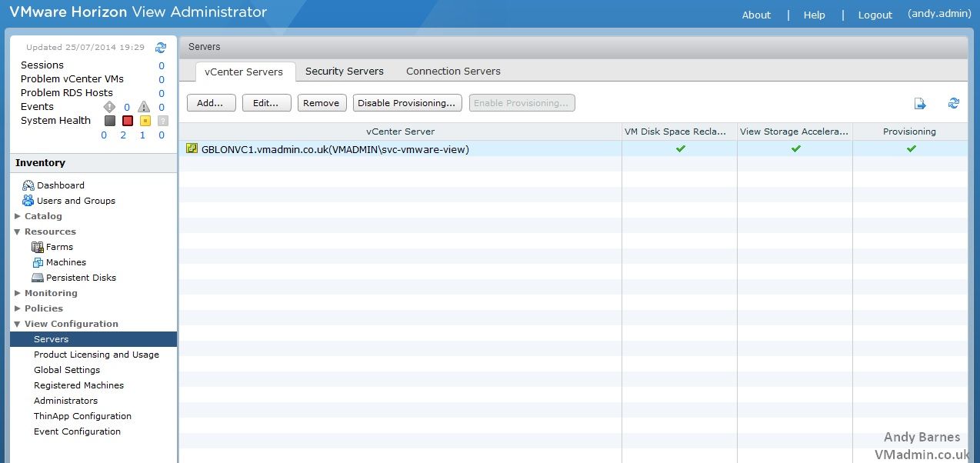The width and height of the screenshot is (980, 463).
Task: Open ThinApp Configuration
Action: click(x=82, y=416)
